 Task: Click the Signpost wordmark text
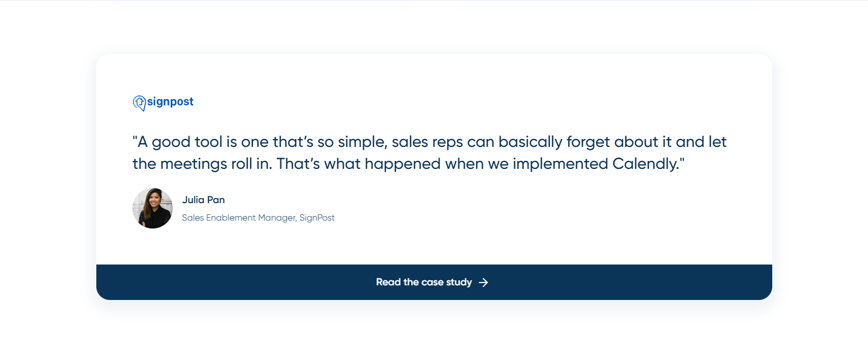click(x=171, y=102)
